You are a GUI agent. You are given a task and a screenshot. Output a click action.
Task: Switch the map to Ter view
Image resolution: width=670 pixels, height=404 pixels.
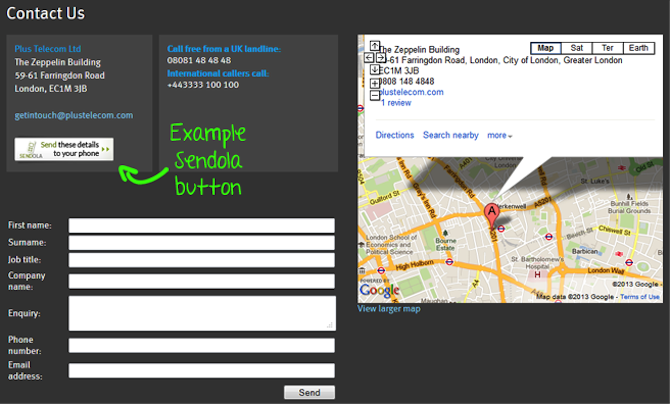[607, 48]
